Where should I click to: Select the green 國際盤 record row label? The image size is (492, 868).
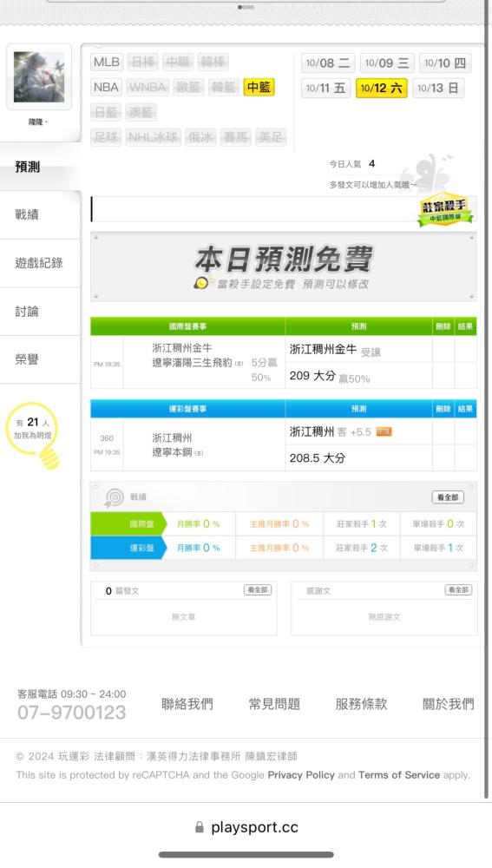[x=128, y=523]
